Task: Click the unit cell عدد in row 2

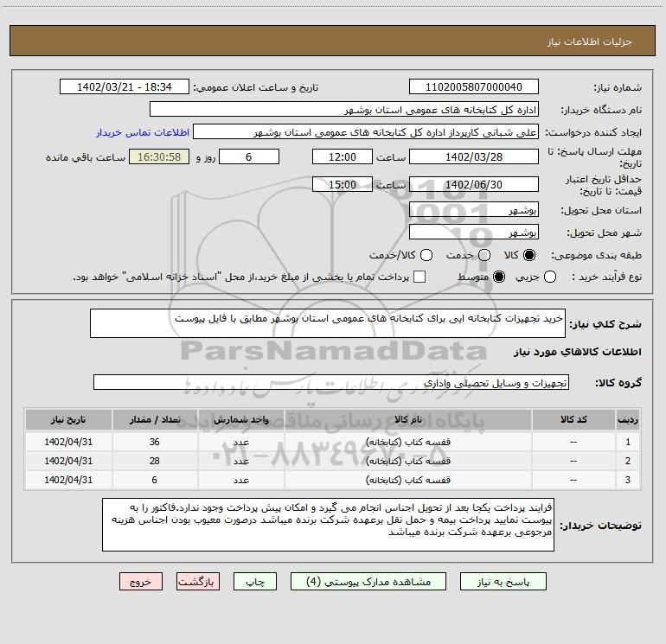Action: coord(240,461)
